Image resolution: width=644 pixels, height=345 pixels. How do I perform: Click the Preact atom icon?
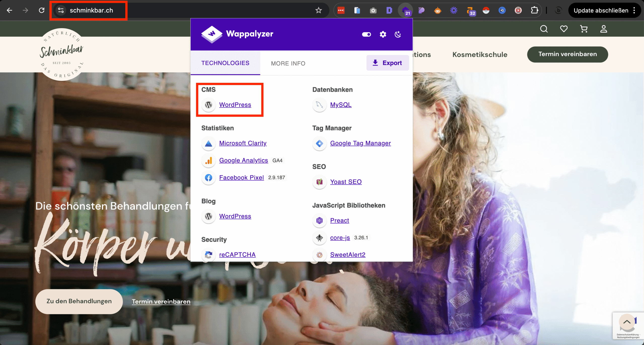(319, 220)
